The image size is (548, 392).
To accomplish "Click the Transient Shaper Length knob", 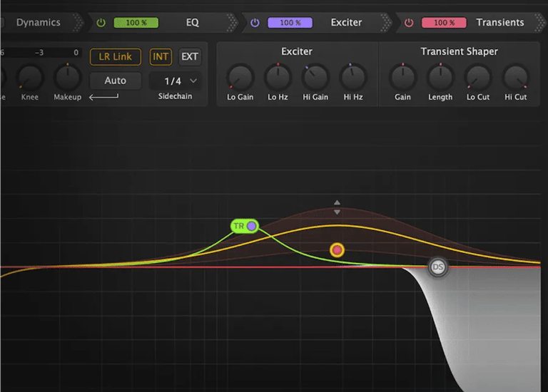I will (x=440, y=78).
